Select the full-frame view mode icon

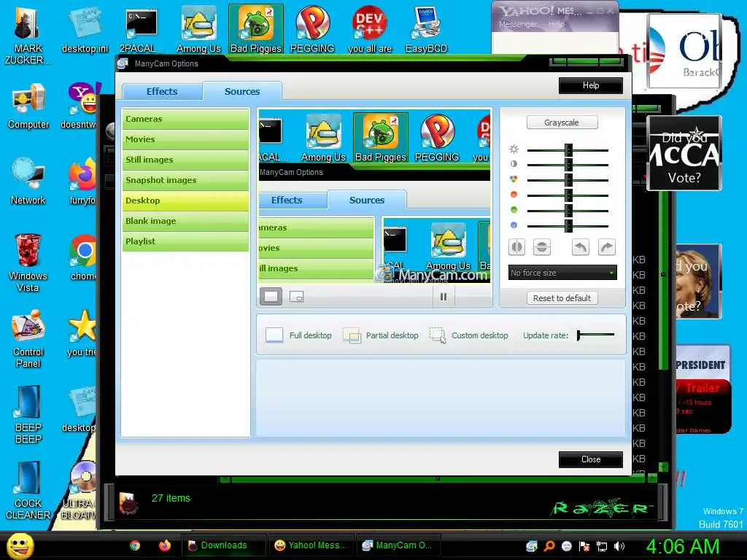[271, 297]
